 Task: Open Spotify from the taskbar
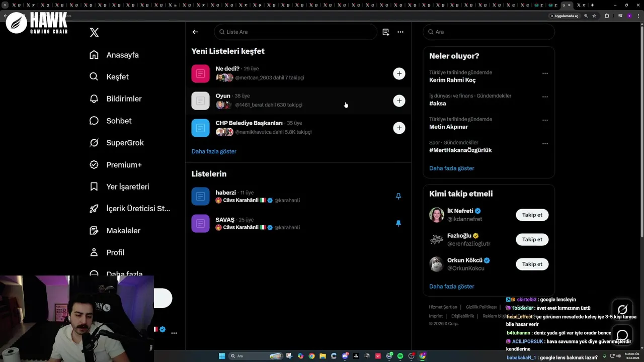pyautogui.click(x=400, y=356)
